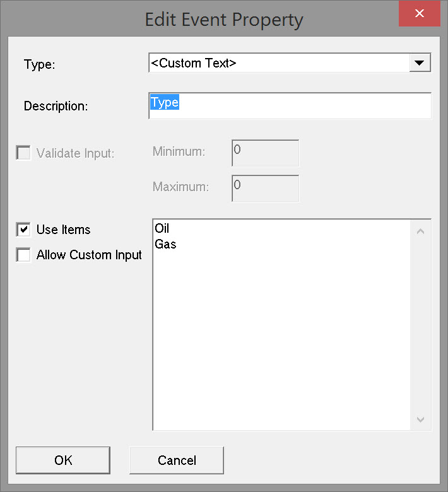The height and width of the screenshot is (492, 448).
Task: Open the Type dropdown arrow
Action: [420, 62]
